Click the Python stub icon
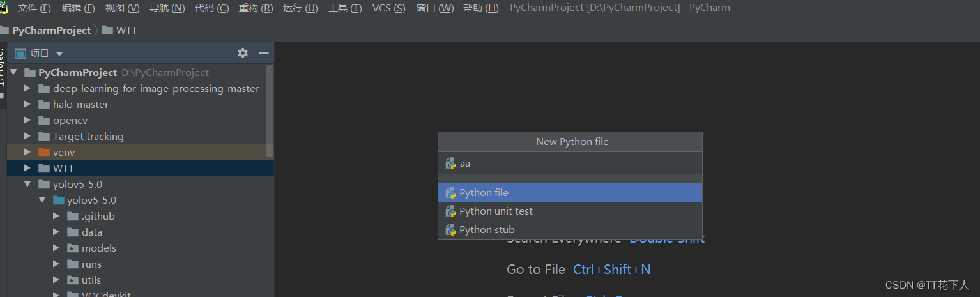 tap(451, 230)
